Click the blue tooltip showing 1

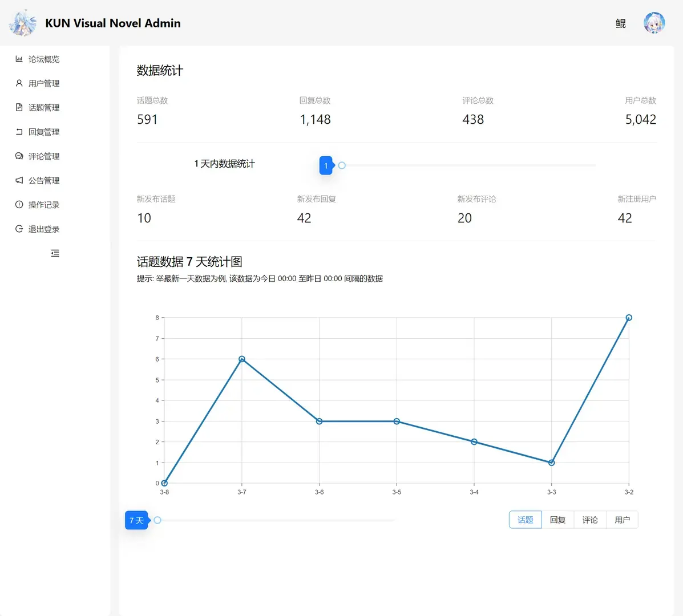[x=326, y=165]
